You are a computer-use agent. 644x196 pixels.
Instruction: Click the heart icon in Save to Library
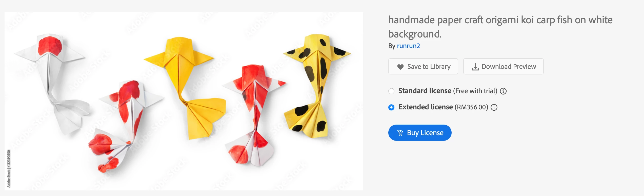pyautogui.click(x=400, y=67)
